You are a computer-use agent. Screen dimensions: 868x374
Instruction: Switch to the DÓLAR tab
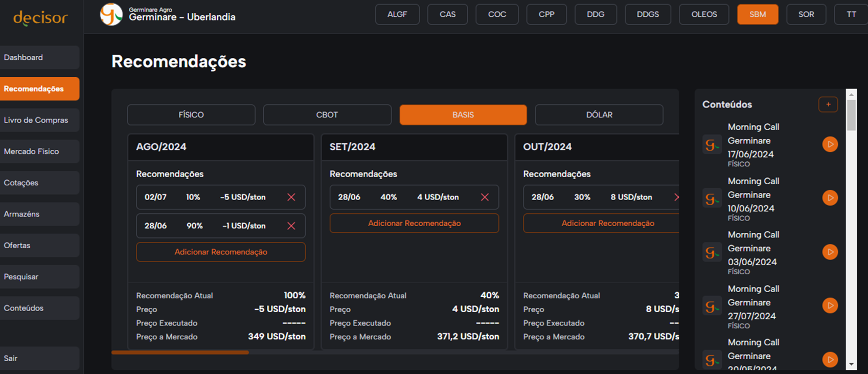coord(599,115)
